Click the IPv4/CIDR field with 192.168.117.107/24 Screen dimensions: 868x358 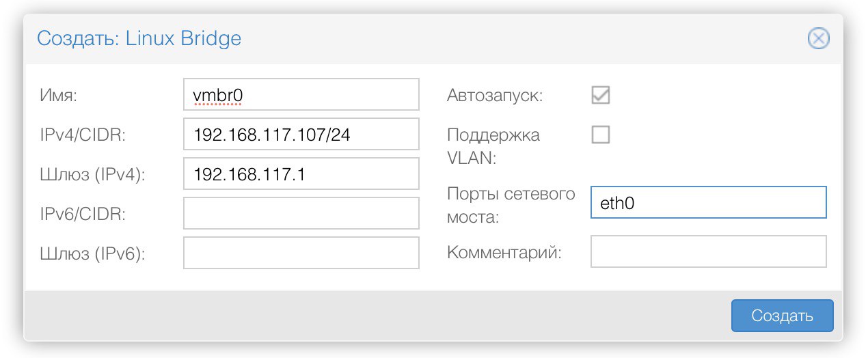coord(301,134)
